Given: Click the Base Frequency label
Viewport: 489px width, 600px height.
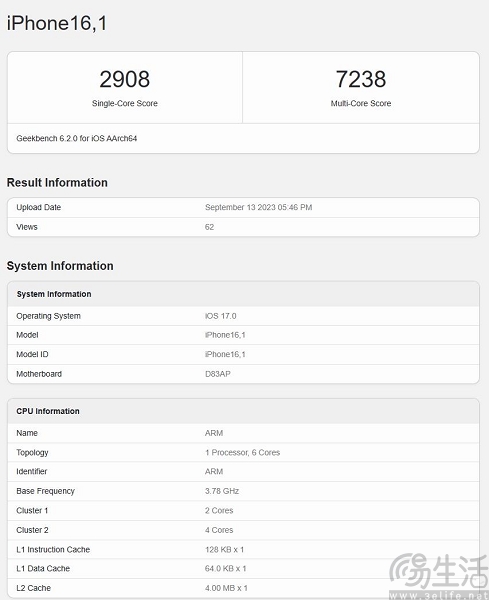Looking at the screenshot, I should tap(46, 491).
